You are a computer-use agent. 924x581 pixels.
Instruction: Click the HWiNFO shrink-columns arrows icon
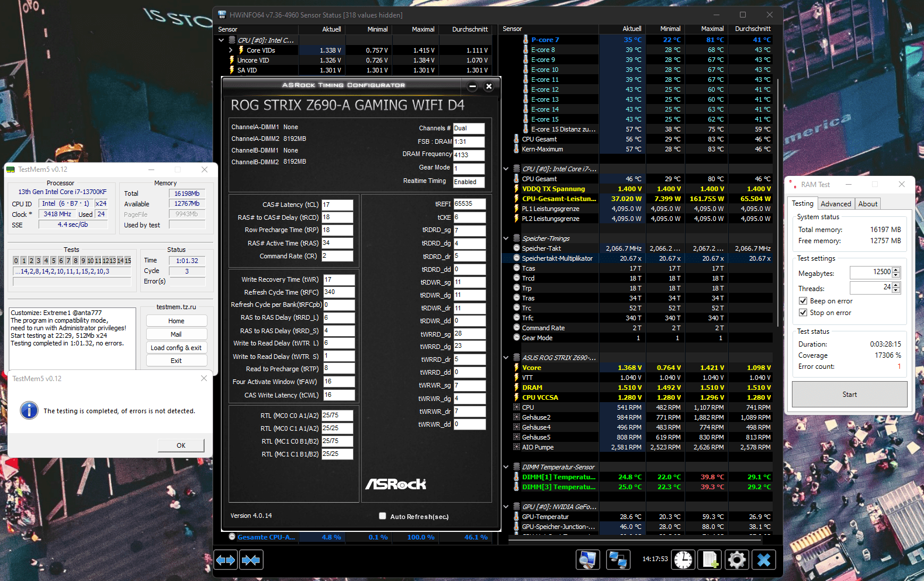tap(251, 560)
